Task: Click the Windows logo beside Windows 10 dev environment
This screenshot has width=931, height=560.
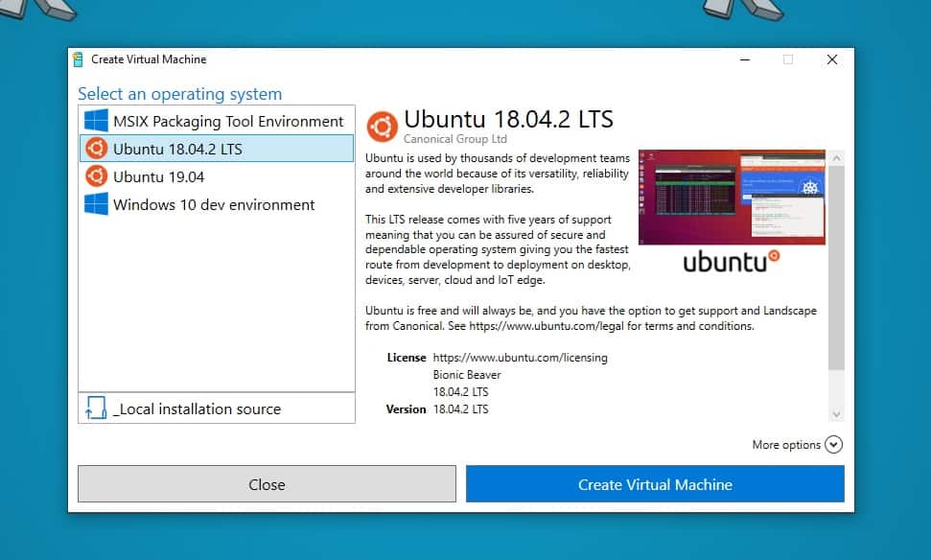Action: (96, 204)
